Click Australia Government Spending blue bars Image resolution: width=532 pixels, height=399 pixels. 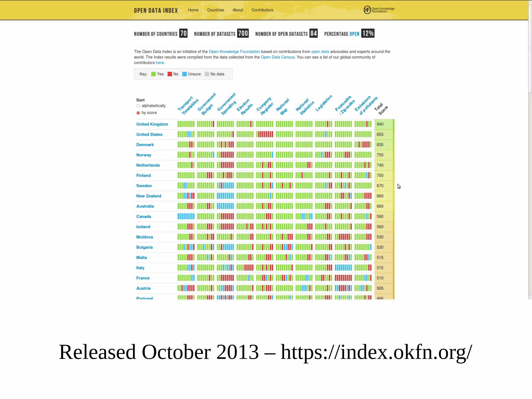tap(225, 206)
